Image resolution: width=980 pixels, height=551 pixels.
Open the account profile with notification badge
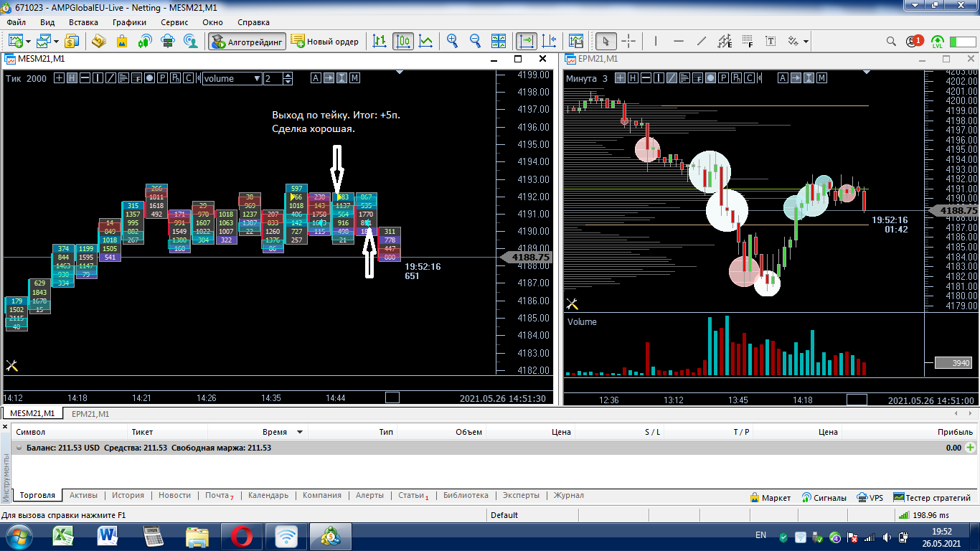coord(913,41)
